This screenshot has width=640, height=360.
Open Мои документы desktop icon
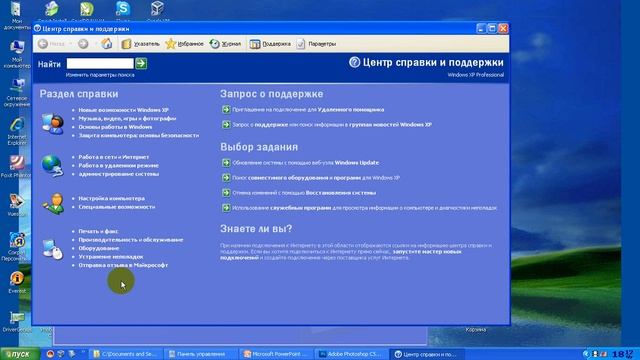[x=17, y=16]
